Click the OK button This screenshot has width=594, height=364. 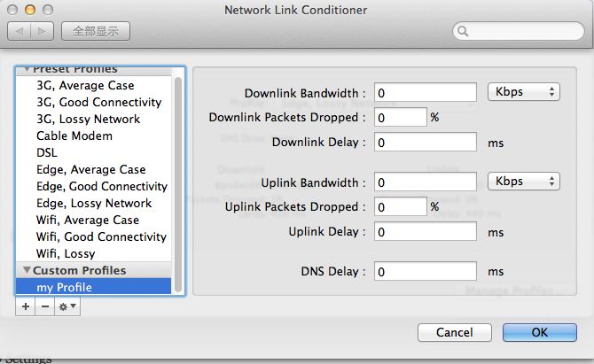(x=540, y=332)
